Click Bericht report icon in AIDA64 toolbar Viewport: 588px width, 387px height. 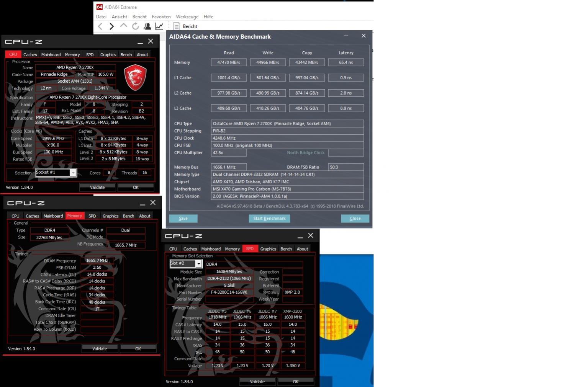(x=177, y=26)
